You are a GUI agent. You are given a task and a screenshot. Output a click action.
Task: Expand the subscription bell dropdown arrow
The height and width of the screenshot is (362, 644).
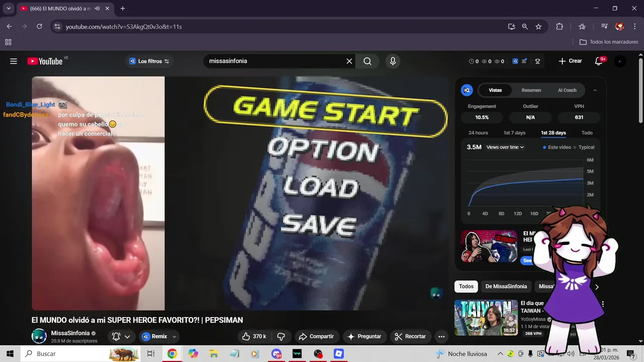tap(127, 336)
